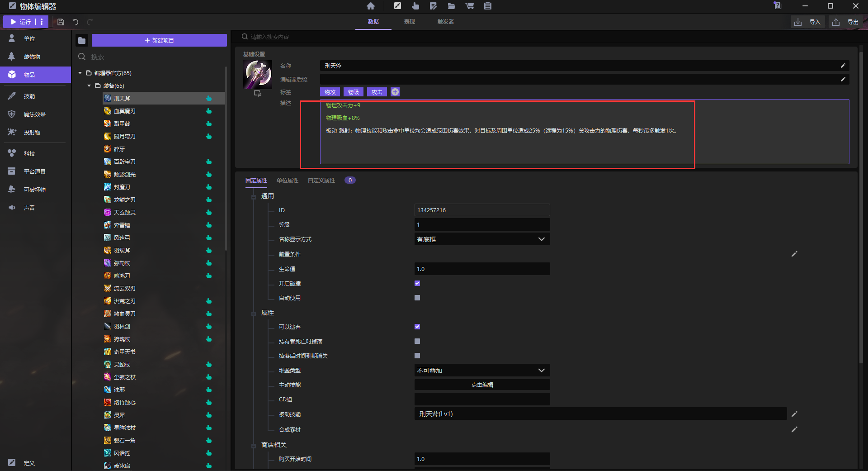The image size is (868, 471).
Task: Open the 名称显示方式 dropdown
Action: [x=482, y=239]
